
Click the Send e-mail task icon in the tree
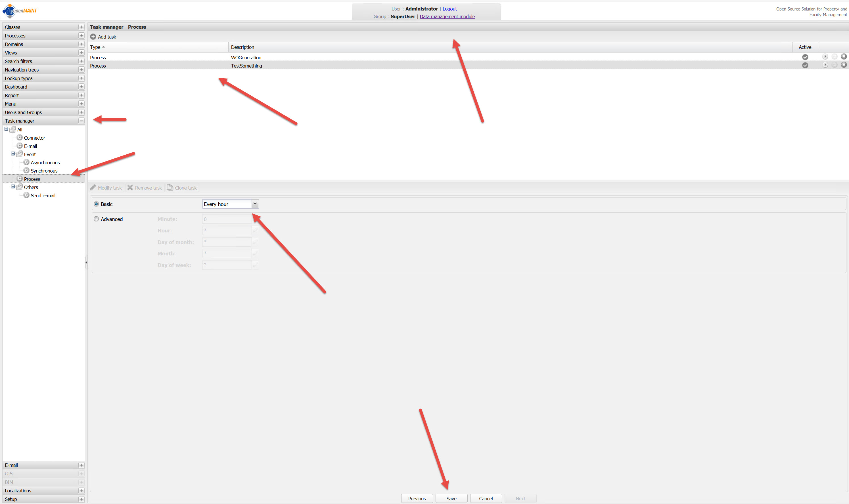pyautogui.click(x=26, y=195)
